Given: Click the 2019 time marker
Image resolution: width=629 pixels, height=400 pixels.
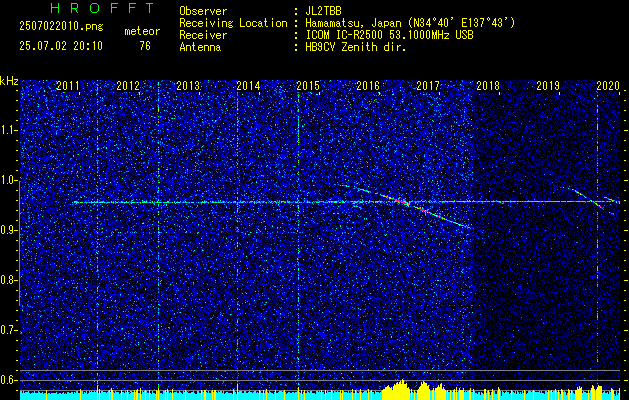Looking at the screenshot, I should pyautogui.click(x=548, y=86).
